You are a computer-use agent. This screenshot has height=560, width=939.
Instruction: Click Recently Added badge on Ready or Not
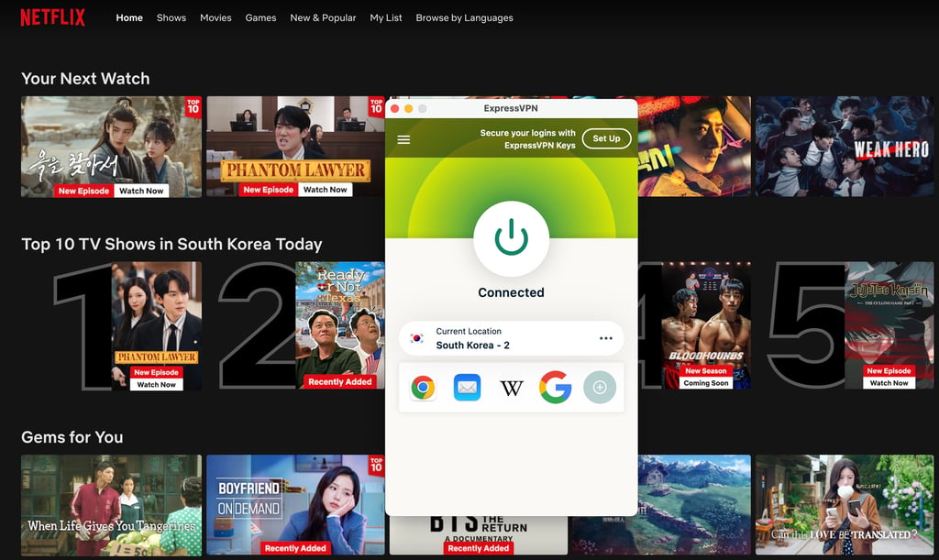(x=339, y=381)
